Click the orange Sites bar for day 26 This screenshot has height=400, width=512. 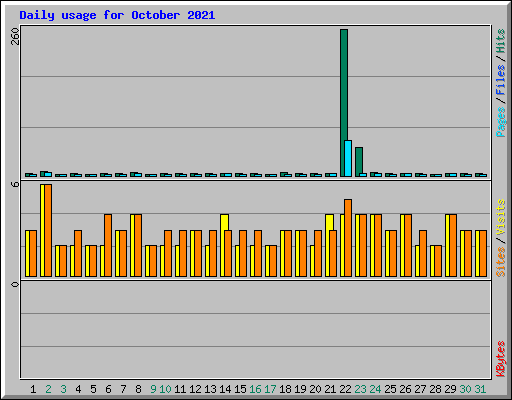[x=408, y=245]
